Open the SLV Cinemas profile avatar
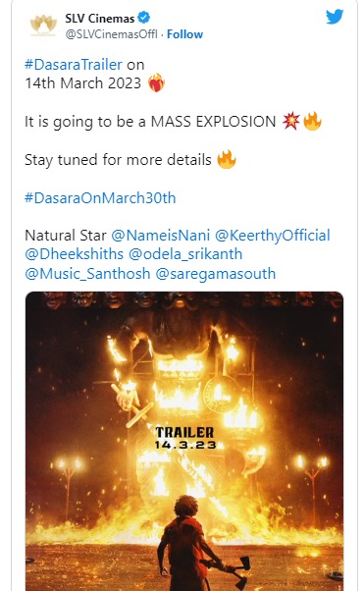This screenshot has width=364, height=591. point(43,26)
